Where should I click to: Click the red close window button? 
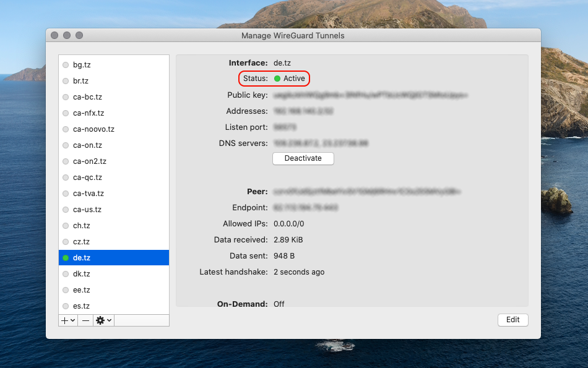[54, 35]
